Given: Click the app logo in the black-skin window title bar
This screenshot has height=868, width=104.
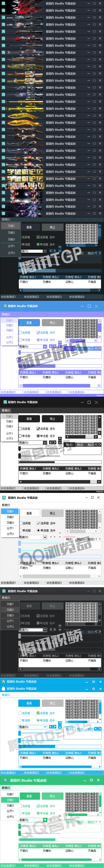Looking at the screenshot, I should pos(5,402).
